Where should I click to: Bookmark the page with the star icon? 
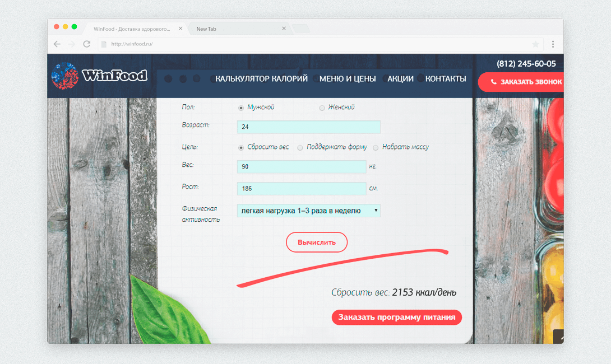coord(535,44)
